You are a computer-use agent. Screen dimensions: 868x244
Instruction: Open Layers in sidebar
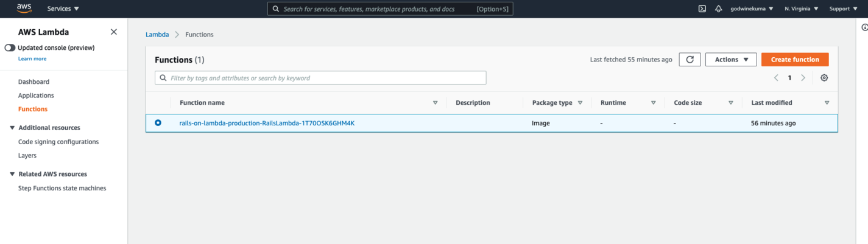point(27,156)
